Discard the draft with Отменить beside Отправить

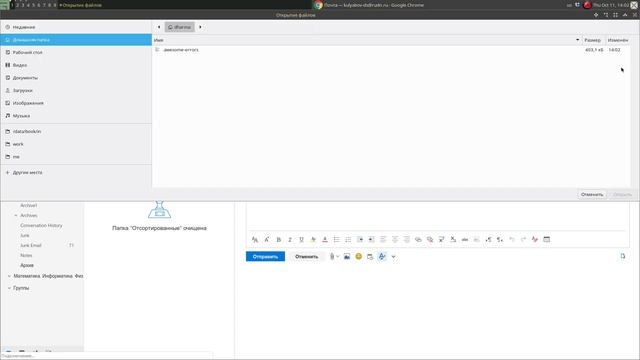pos(307,257)
